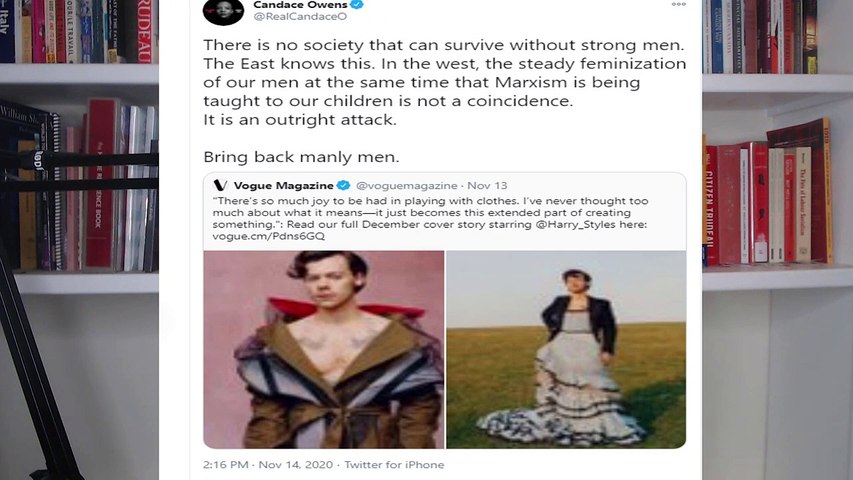Open the Candace Owens display name link
853x480 pixels.
tap(300, 5)
